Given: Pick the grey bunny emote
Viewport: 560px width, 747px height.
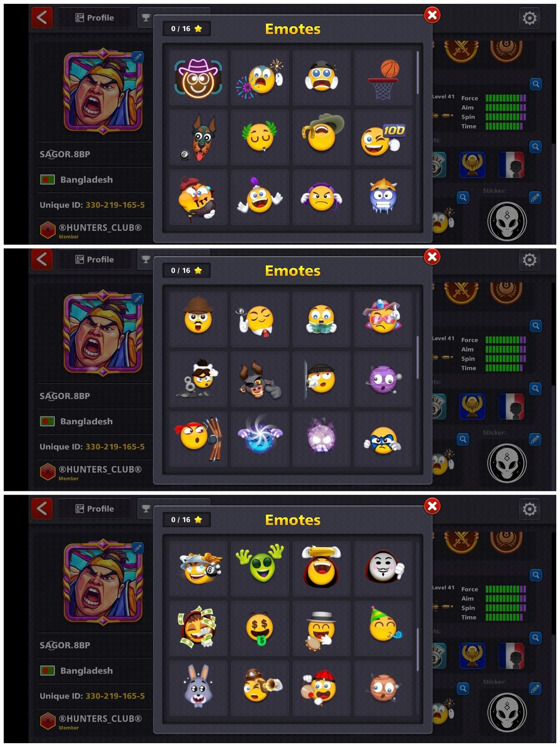Looking at the screenshot, I should (x=198, y=688).
